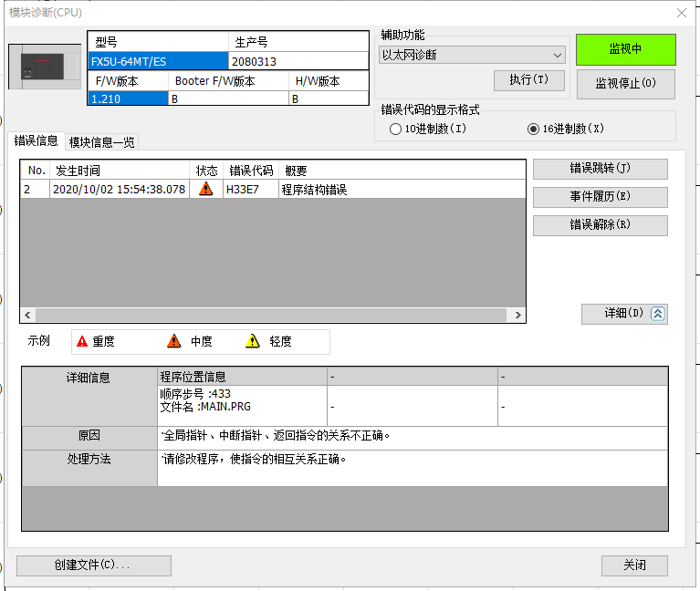The height and width of the screenshot is (591, 700).
Task: Switch to 模块信息一览 tab
Action: click(102, 142)
